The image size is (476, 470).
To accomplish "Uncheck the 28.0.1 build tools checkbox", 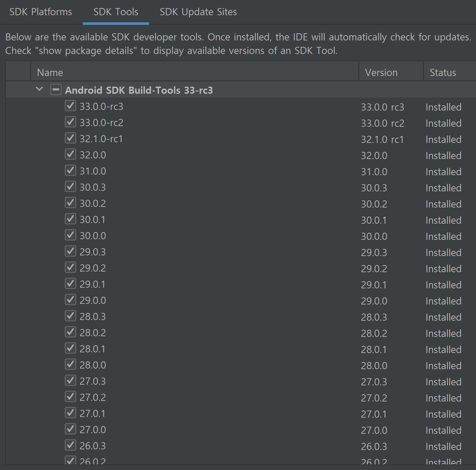I will coord(70,348).
